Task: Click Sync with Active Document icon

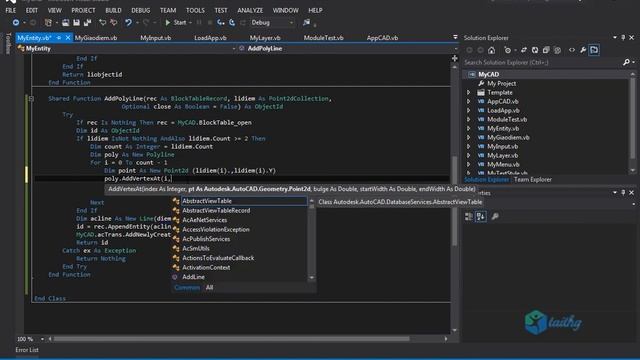Action: 524,50
